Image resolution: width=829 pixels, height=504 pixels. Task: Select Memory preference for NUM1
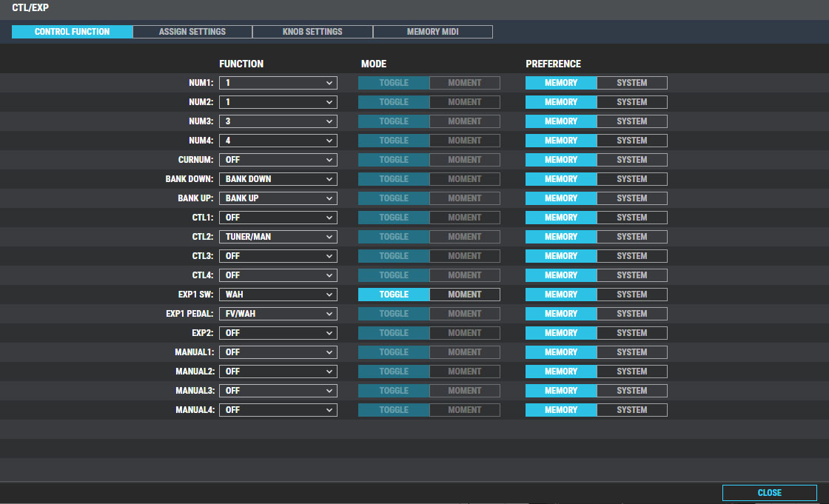coord(561,83)
